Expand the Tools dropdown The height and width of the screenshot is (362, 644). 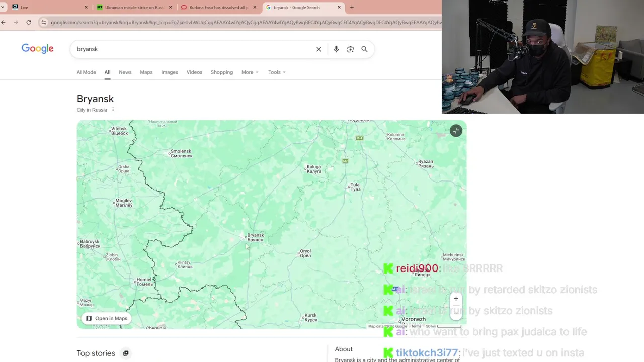pyautogui.click(x=277, y=72)
